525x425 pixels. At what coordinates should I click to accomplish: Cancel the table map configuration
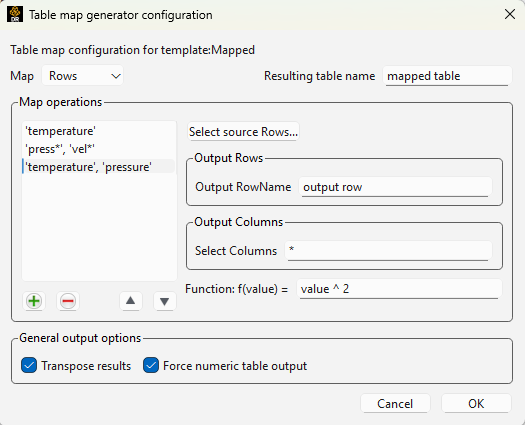coord(395,404)
